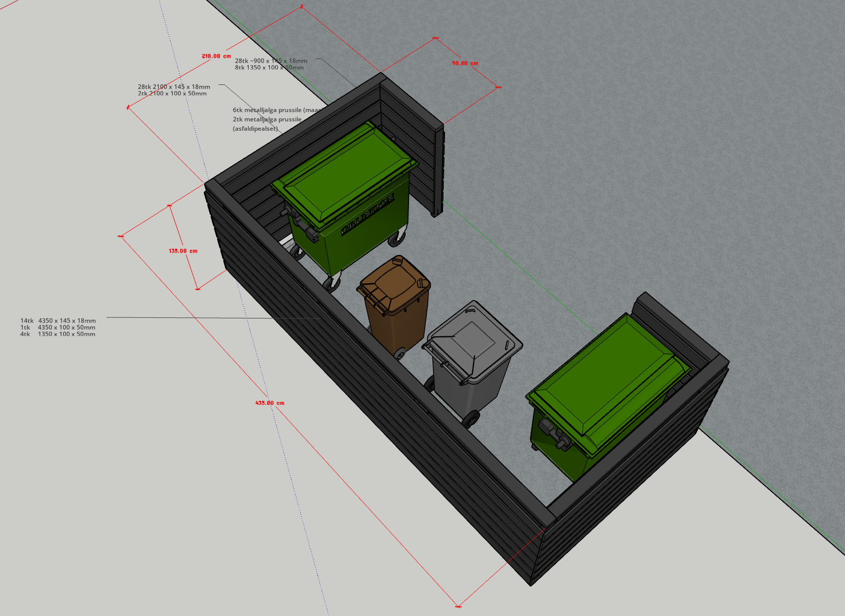
Task: Select the rear wheel of the gray bin
Action: (x=471, y=419)
